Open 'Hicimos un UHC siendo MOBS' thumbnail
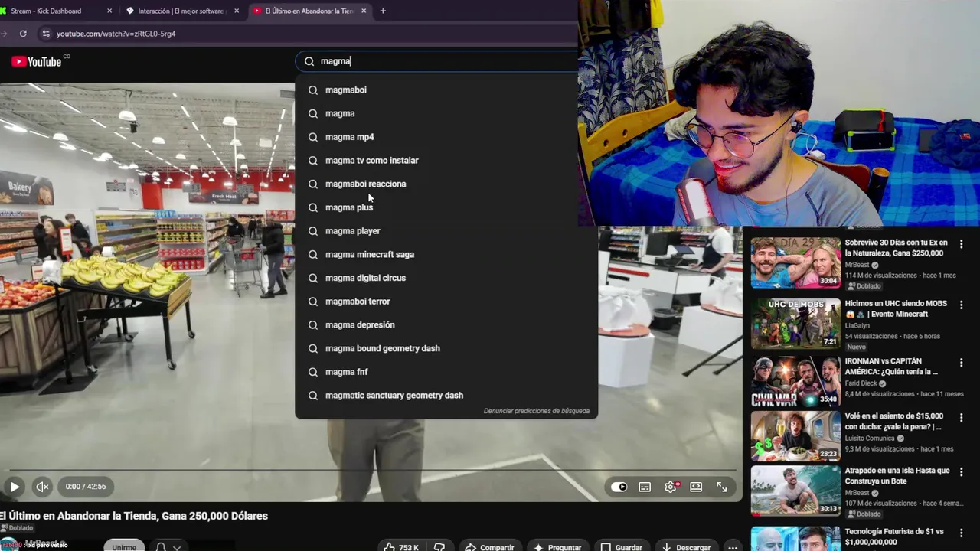This screenshot has width=980, height=551. [x=795, y=323]
